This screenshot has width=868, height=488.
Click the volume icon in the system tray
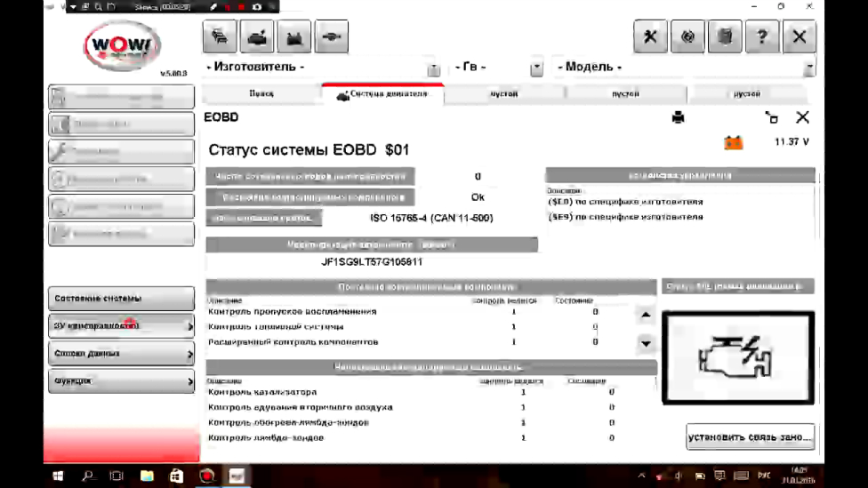tap(679, 476)
